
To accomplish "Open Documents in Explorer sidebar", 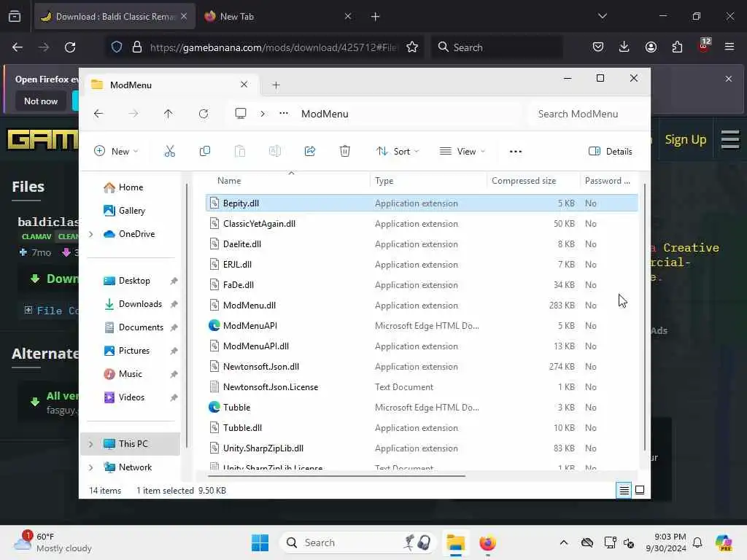I will [x=134, y=327].
